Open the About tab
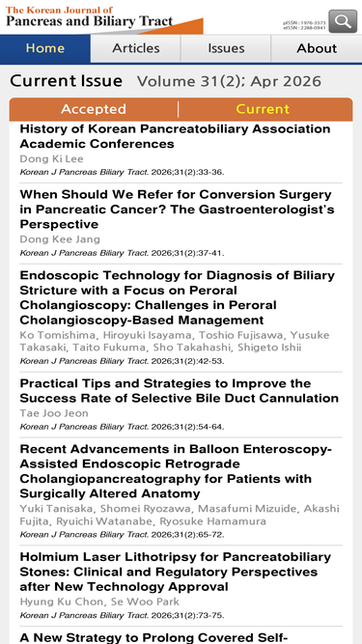 317,48
